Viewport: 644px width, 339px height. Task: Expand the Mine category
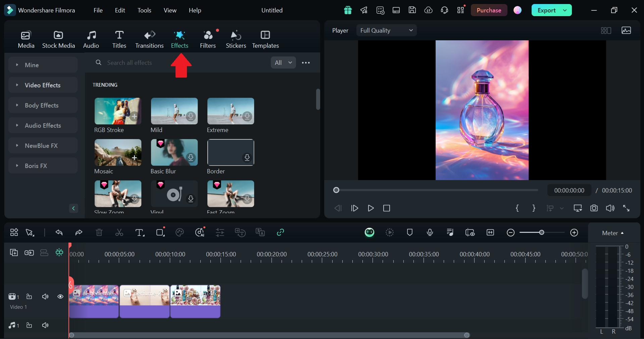click(x=43, y=65)
